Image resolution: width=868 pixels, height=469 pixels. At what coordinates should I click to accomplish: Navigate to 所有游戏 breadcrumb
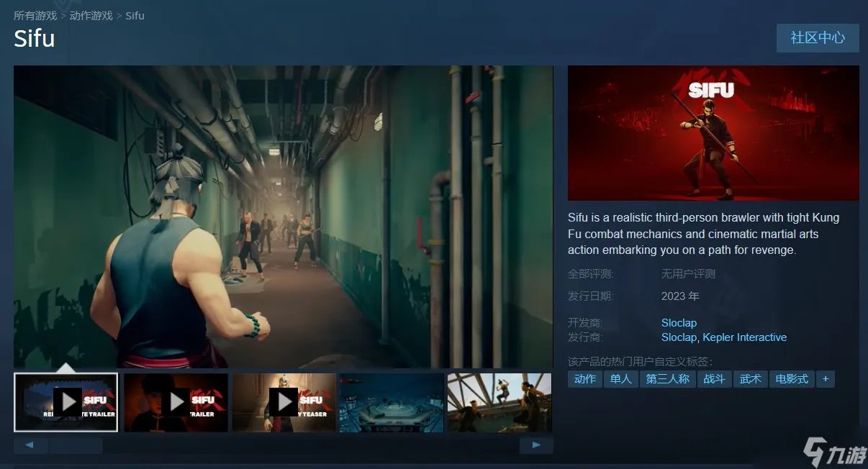click(33, 14)
